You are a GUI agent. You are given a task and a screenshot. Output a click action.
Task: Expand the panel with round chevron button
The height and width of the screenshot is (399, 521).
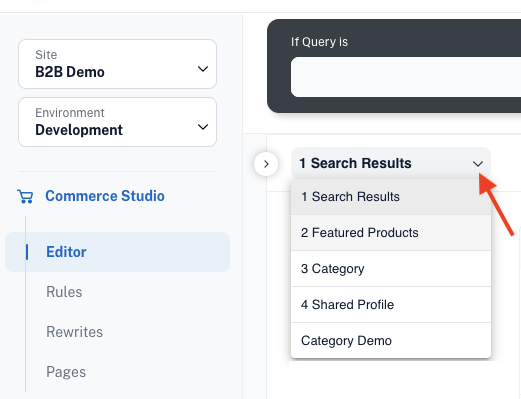click(x=266, y=164)
